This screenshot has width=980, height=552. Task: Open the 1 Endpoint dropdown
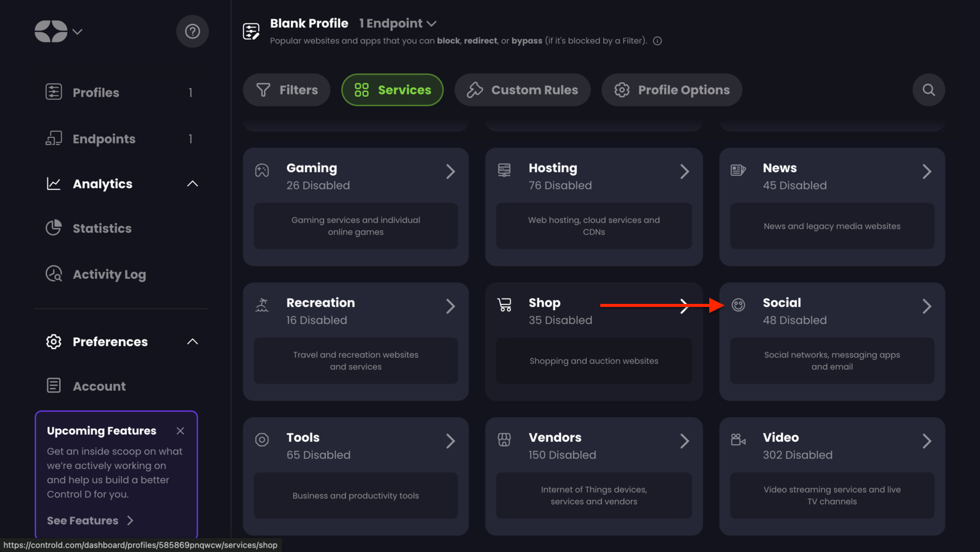click(x=398, y=23)
